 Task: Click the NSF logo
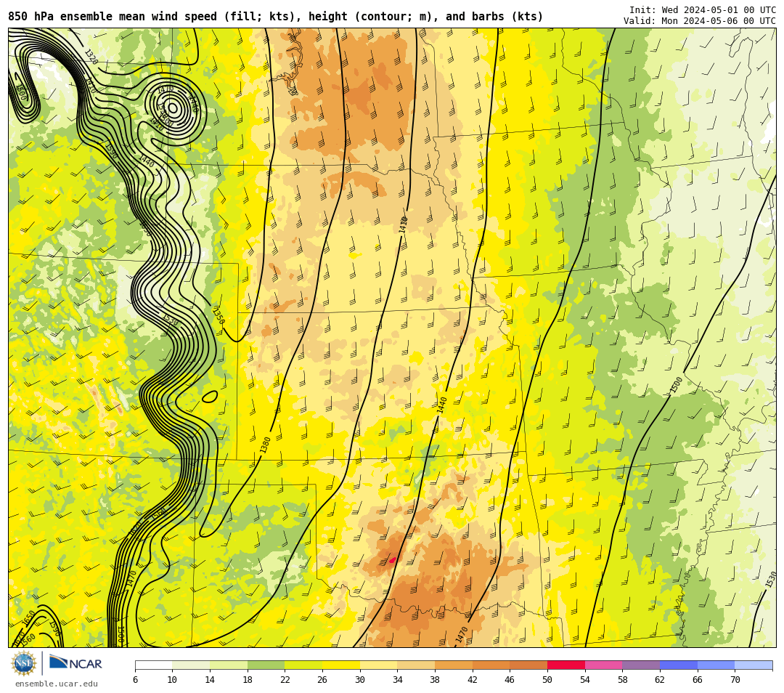[24, 663]
